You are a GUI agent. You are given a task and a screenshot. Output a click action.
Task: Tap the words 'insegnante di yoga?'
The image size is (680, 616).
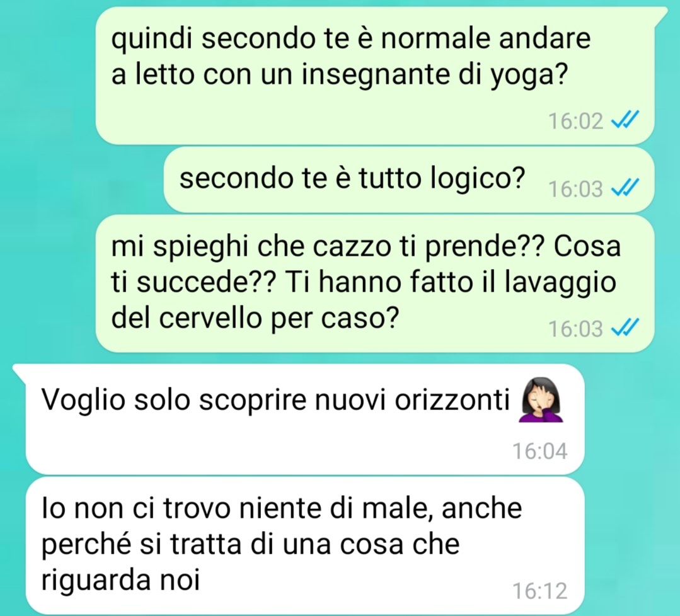(435, 76)
